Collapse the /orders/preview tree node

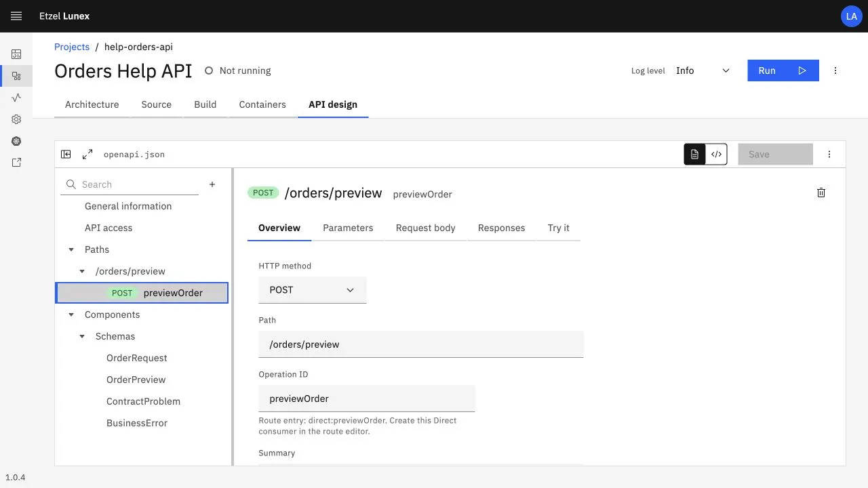click(82, 271)
